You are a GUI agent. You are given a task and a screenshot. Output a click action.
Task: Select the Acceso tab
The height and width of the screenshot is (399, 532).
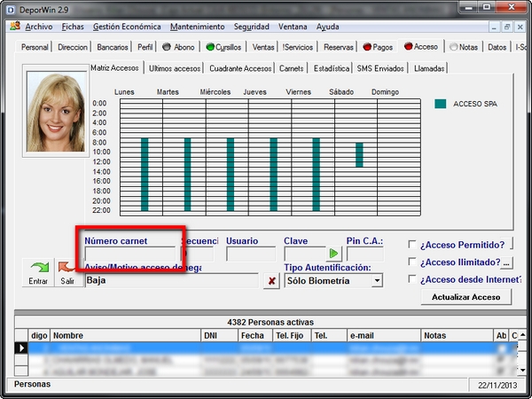point(421,46)
